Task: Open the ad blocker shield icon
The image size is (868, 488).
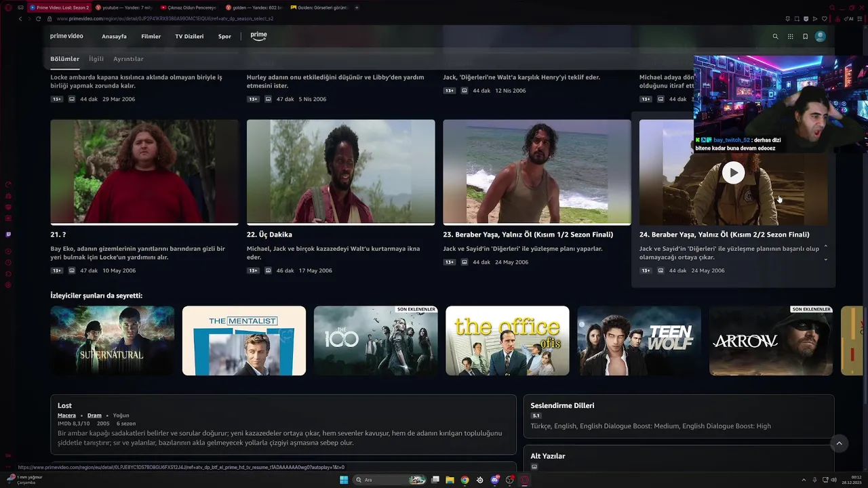Action: (x=806, y=19)
